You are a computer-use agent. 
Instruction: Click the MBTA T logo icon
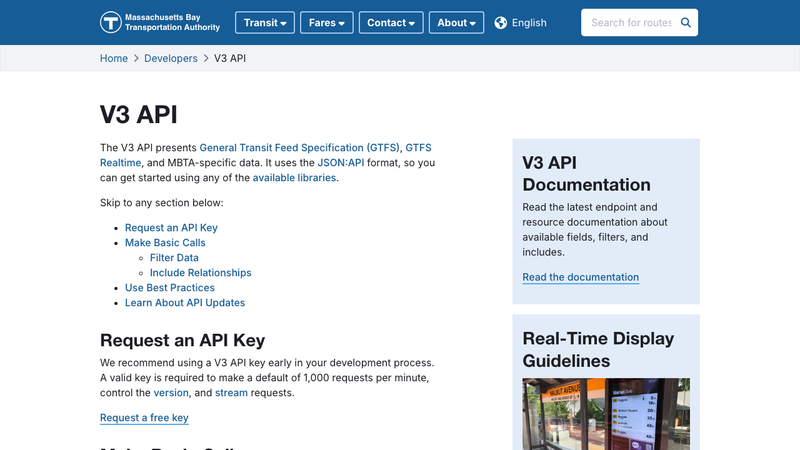111,22
